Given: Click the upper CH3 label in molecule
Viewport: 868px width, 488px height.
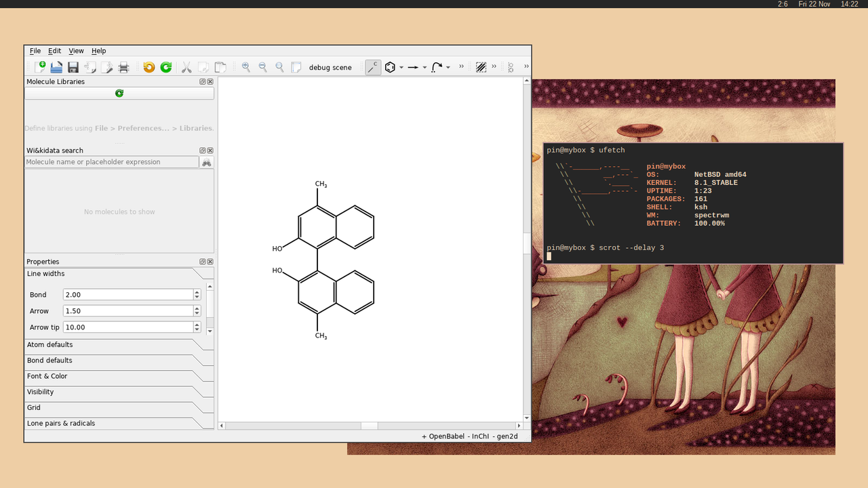Looking at the screenshot, I should tap(321, 184).
